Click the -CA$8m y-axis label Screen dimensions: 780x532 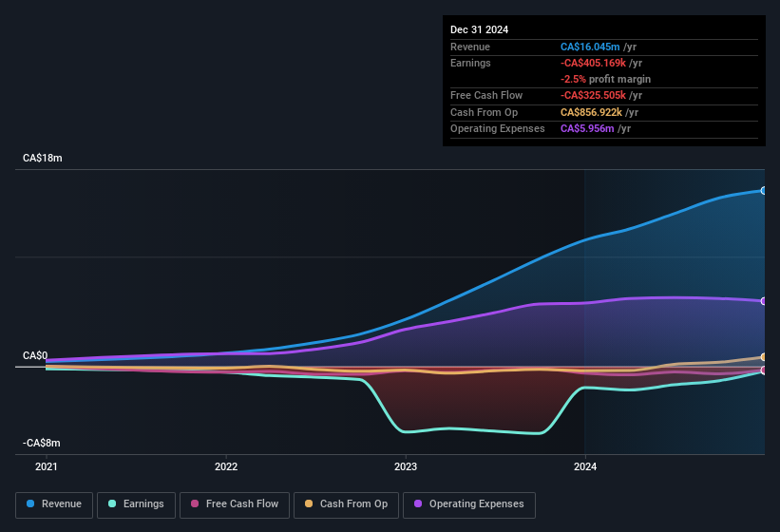[x=41, y=443]
